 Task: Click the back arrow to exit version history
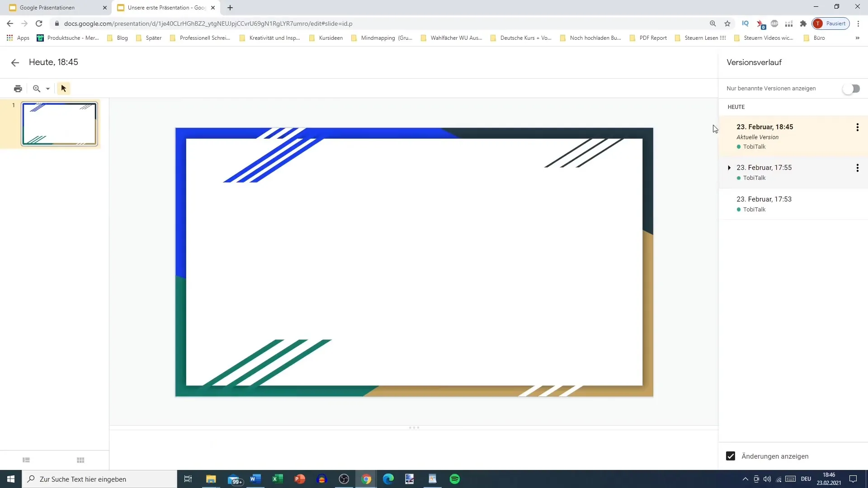15,63
